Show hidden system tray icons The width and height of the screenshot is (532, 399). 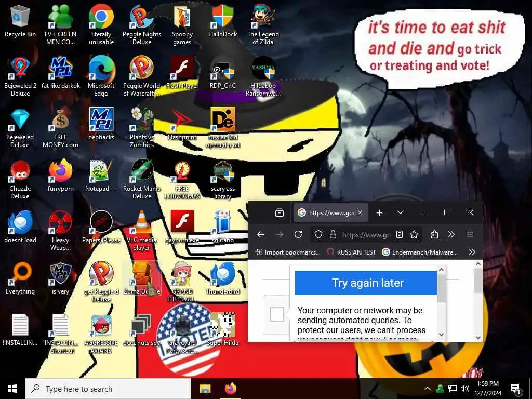click(x=428, y=389)
